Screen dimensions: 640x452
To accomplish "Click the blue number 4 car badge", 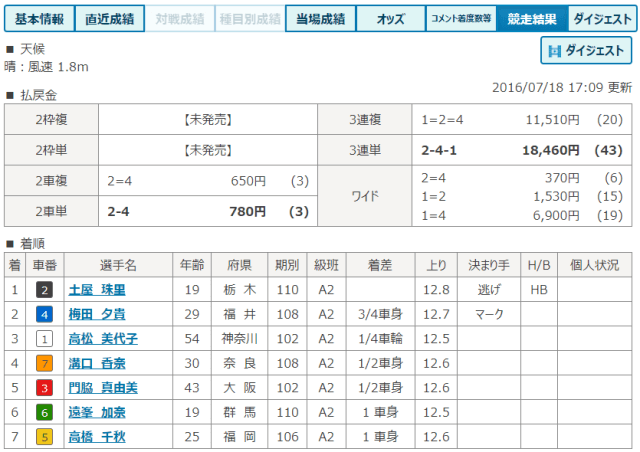I will pyautogui.click(x=44, y=314).
